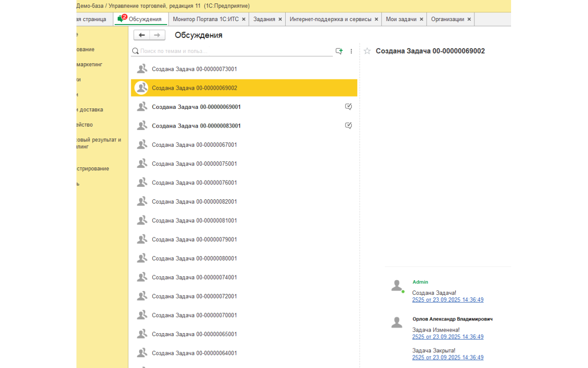Switch to Интернет-поддержка и сервисы tab

coord(331,19)
